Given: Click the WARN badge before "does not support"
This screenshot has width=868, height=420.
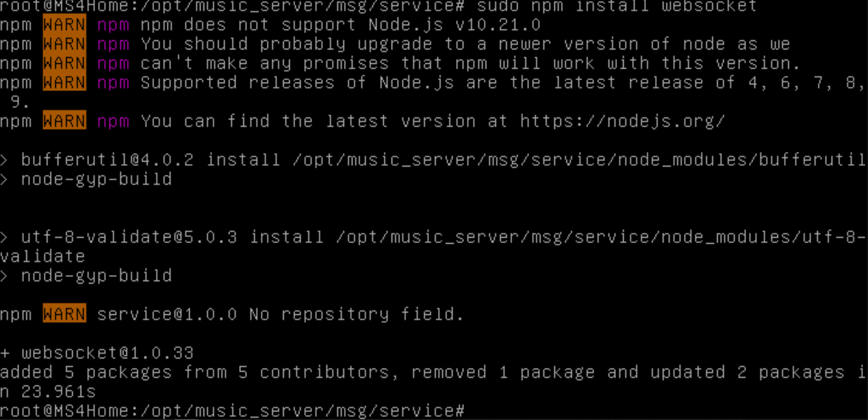Looking at the screenshot, I should pyautogui.click(x=64, y=24).
